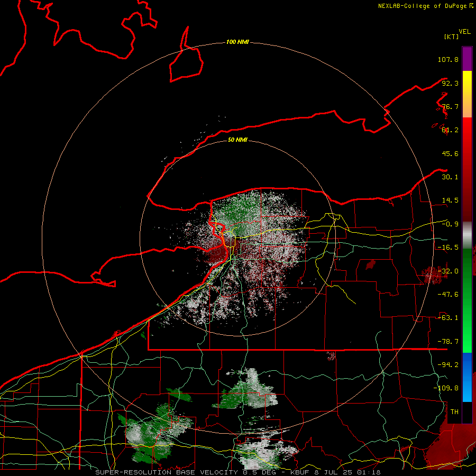476x476 pixels.
Task: Click the -78.7 scale value
Action: point(448,342)
